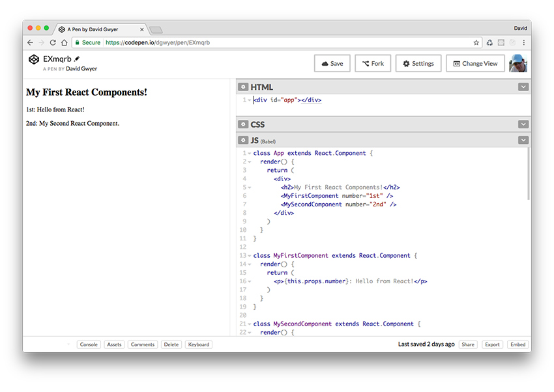The width and height of the screenshot is (554, 392).
Task: Open a new browser tab
Action: 156,30
